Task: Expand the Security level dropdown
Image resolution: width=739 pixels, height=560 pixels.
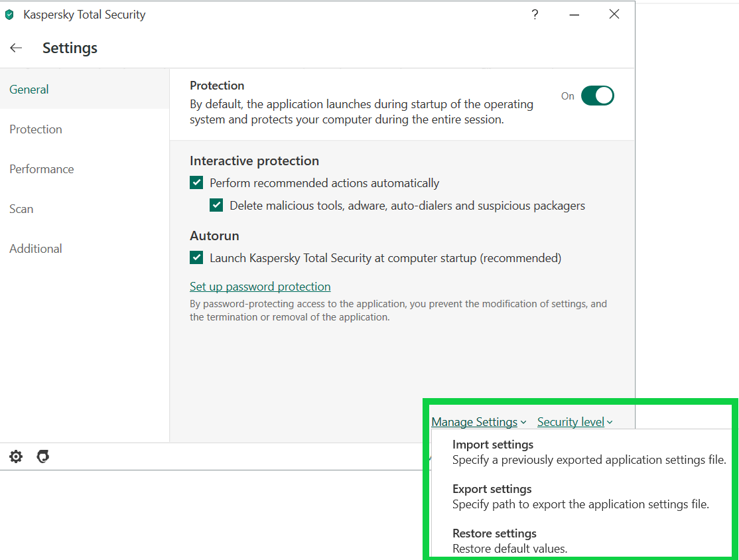Action: point(574,422)
